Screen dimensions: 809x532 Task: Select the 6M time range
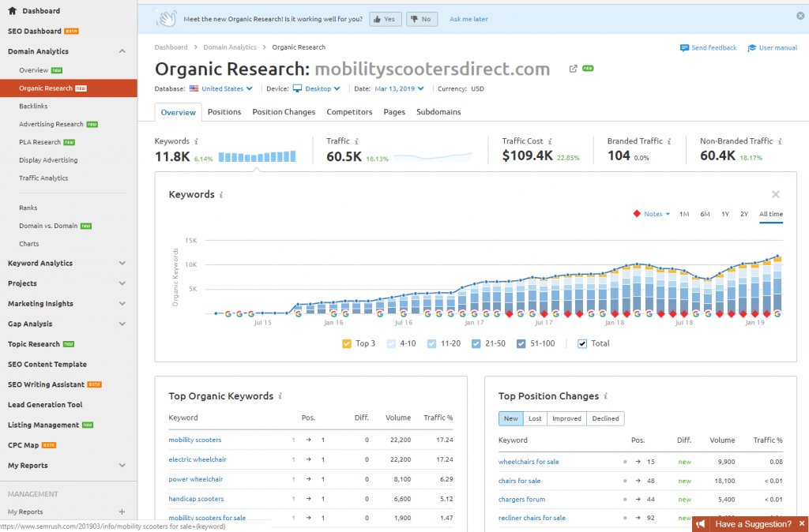coord(705,214)
